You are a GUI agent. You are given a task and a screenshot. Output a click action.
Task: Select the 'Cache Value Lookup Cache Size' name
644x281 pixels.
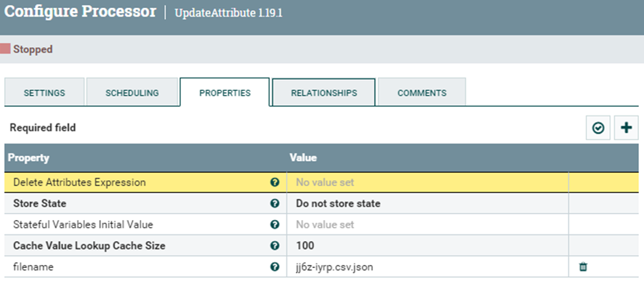pos(89,245)
